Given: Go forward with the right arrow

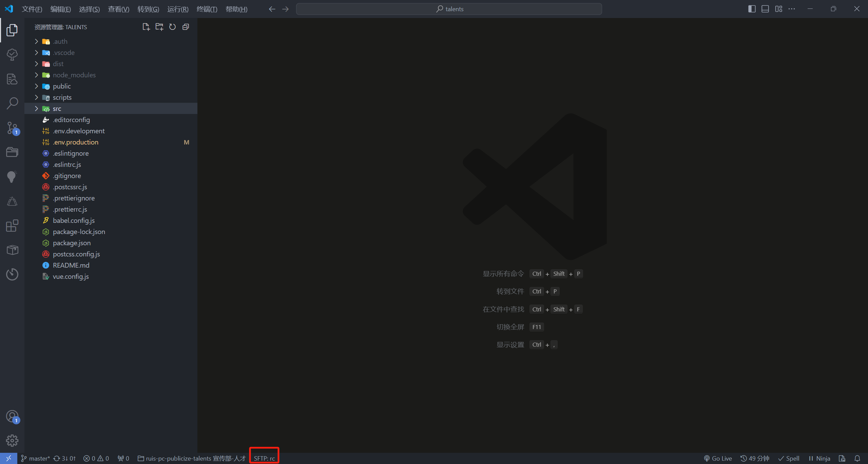Looking at the screenshot, I should [285, 9].
